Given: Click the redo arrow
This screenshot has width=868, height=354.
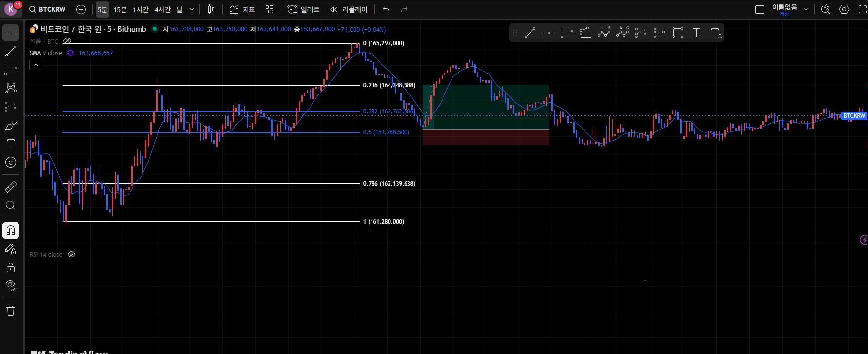Looking at the screenshot, I should click(404, 9).
